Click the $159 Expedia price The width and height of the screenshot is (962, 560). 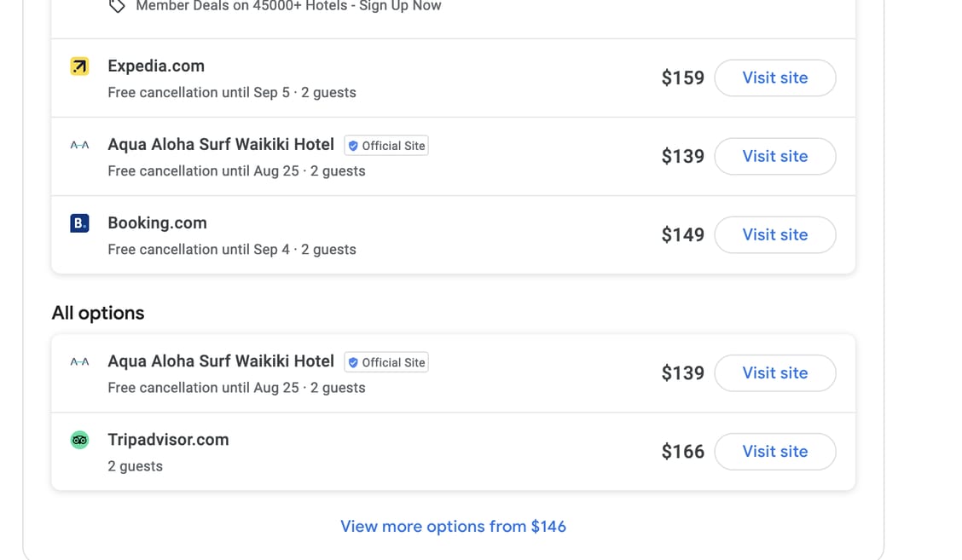(682, 78)
